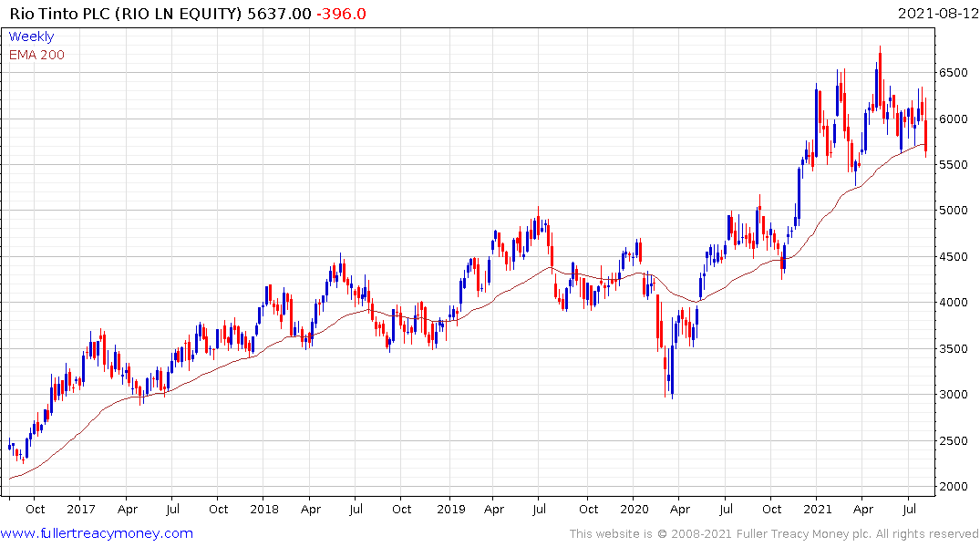Click the 4500 price axis label
Image resolution: width=980 pixels, height=547 pixels.
(x=954, y=256)
